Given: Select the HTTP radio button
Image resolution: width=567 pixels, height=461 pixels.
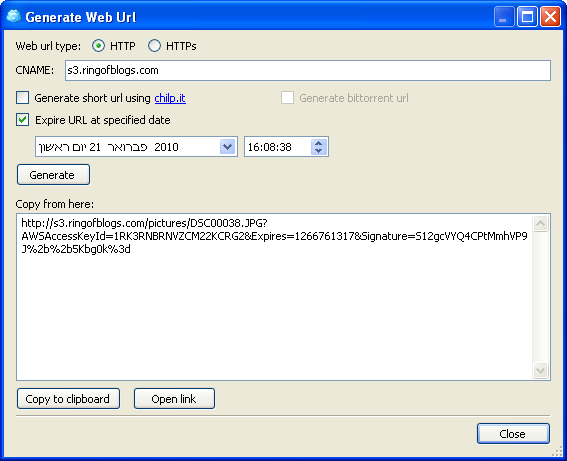Looking at the screenshot, I should click(x=98, y=46).
